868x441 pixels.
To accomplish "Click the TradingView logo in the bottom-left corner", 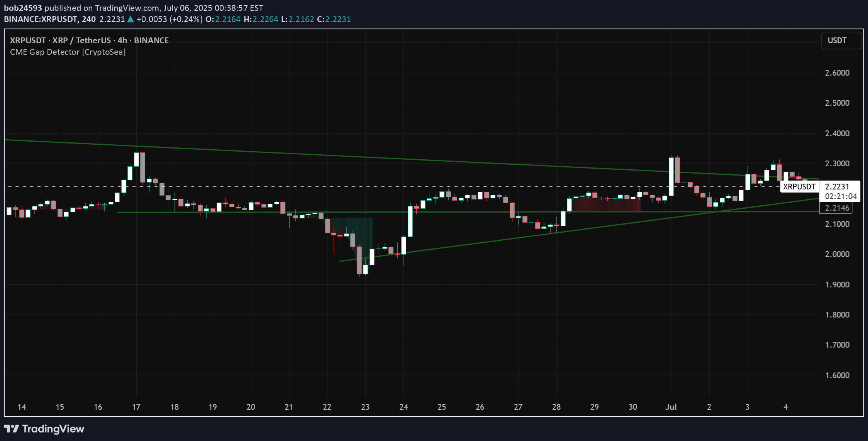I will 44,429.
